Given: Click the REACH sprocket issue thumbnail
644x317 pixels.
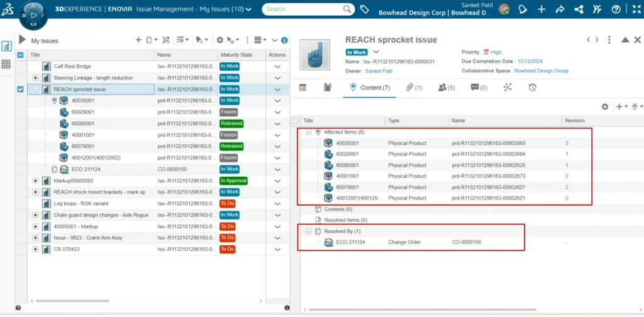Looking at the screenshot, I should [x=315, y=55].
